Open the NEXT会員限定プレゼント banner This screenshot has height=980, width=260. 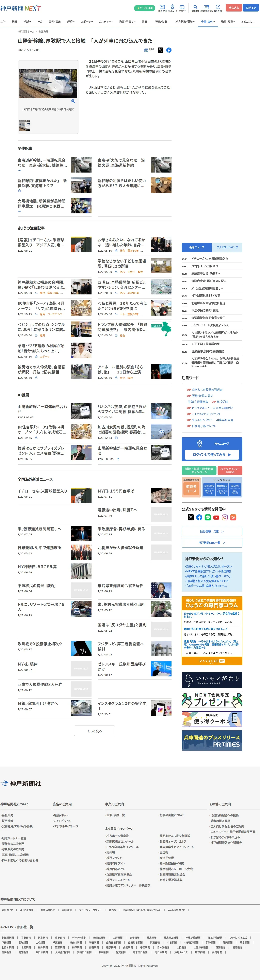[x=212, y=699]
